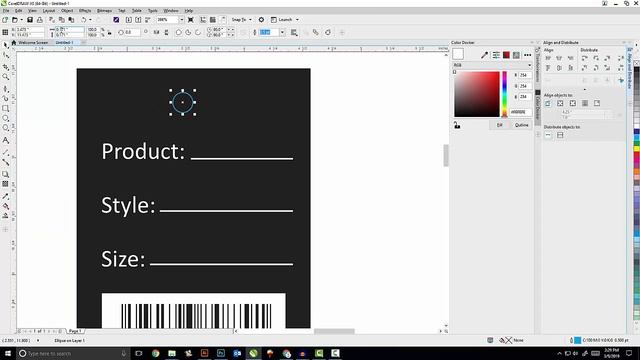This screenshot has height=360, width=640.
Task: Open Color Docker more options menu
Action: [528, 55]
